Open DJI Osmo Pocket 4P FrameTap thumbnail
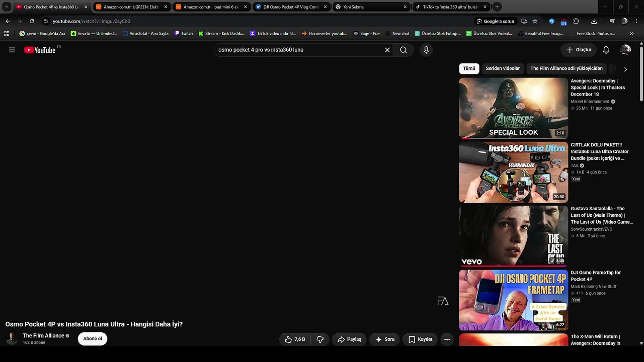644x362 pixels. 513,300
